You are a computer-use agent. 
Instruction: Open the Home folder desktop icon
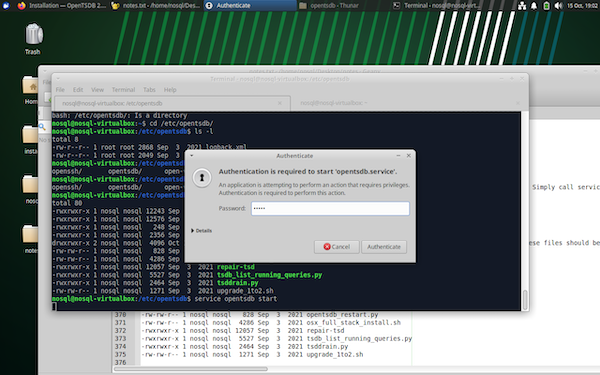(x=30, y=90)
